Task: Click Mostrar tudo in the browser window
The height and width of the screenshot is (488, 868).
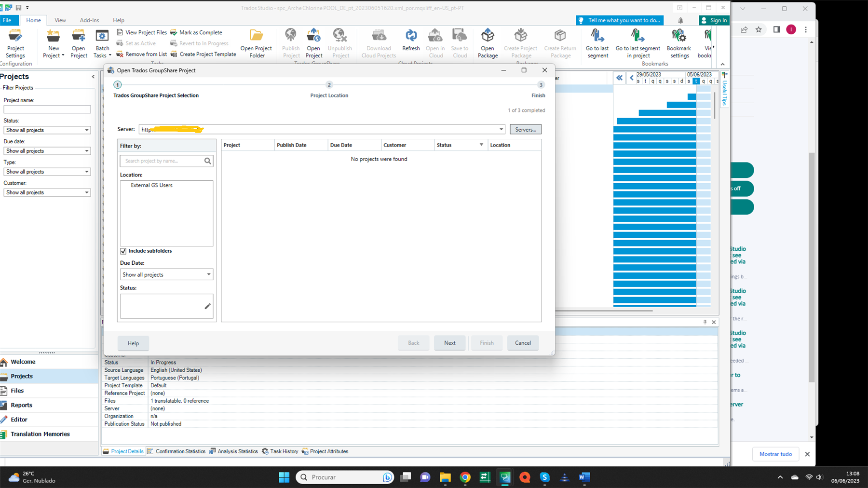Action: pyautogui.click(x=775, y=454)
